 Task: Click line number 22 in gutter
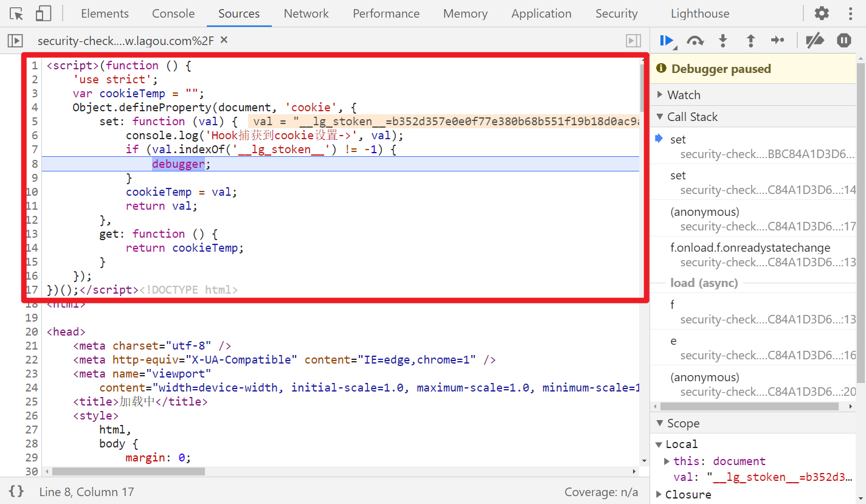coord(32,359)
